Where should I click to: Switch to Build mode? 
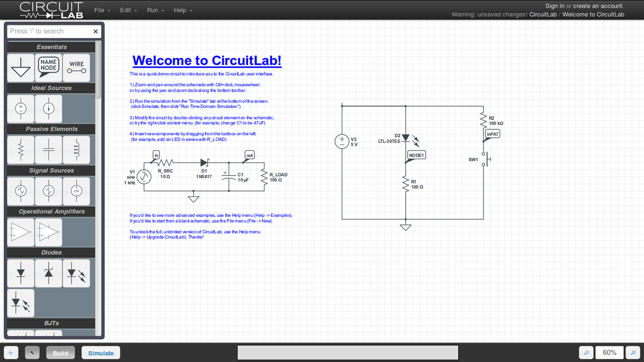point(60,353)
